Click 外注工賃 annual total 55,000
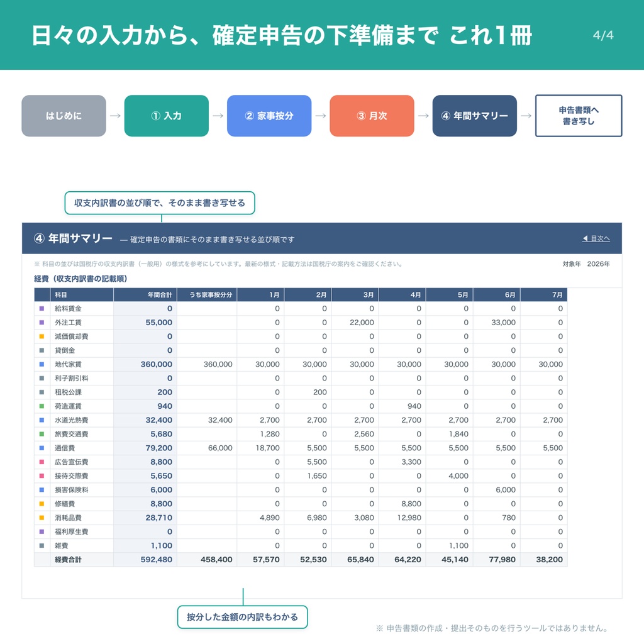The height and width of the screenshot is (644, 644). coord(159,323)
